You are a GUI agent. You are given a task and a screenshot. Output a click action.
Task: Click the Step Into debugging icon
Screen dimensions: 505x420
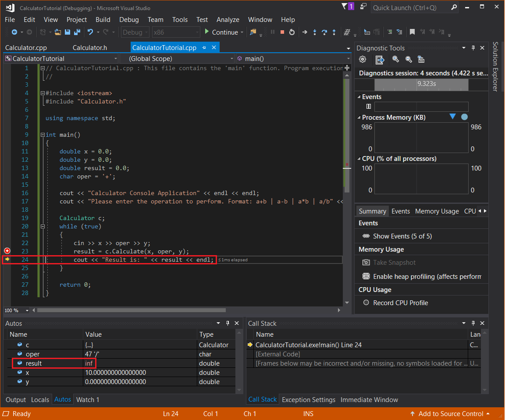pos(315,32)
